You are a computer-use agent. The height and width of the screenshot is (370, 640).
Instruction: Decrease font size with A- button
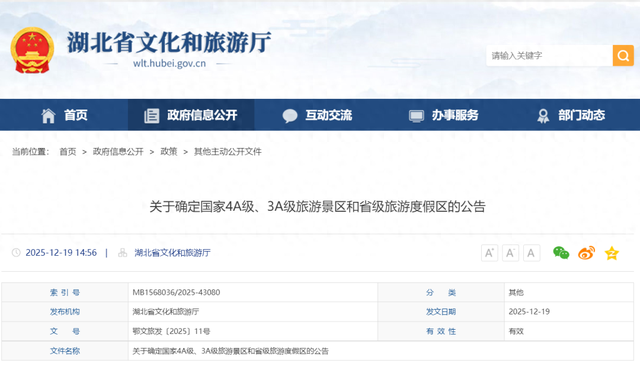(x=510, y=253)
